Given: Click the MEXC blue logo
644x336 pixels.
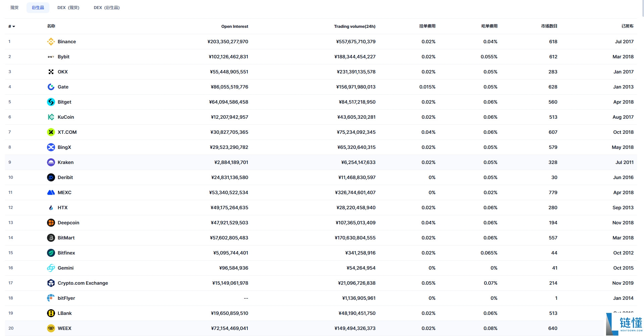Looking at the screenshot, I should point(51,192).
